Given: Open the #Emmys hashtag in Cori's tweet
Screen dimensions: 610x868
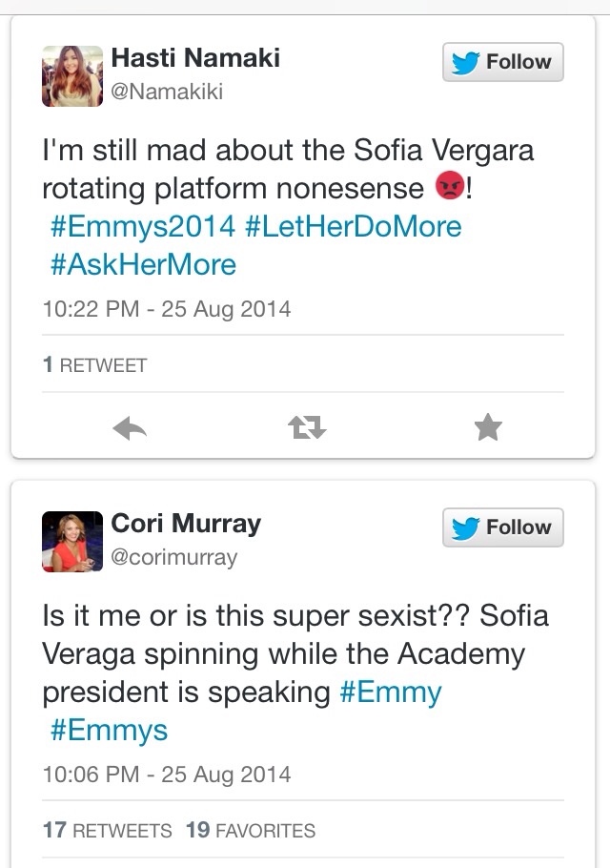Looking at the screenshot, I should point(108,730).
